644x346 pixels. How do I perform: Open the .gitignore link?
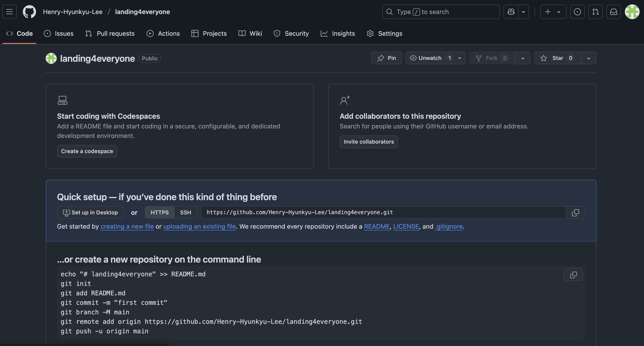click(x=449, y=226)
